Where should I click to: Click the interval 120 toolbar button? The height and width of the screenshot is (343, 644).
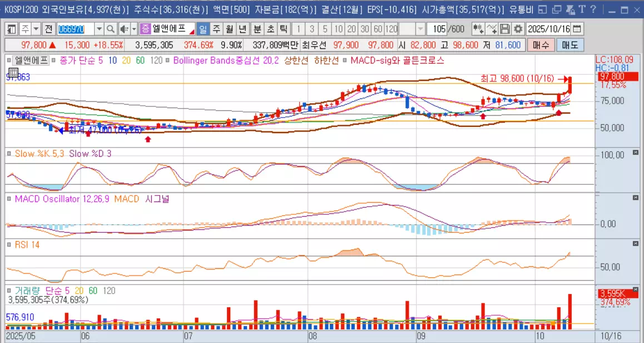point(392,29)
